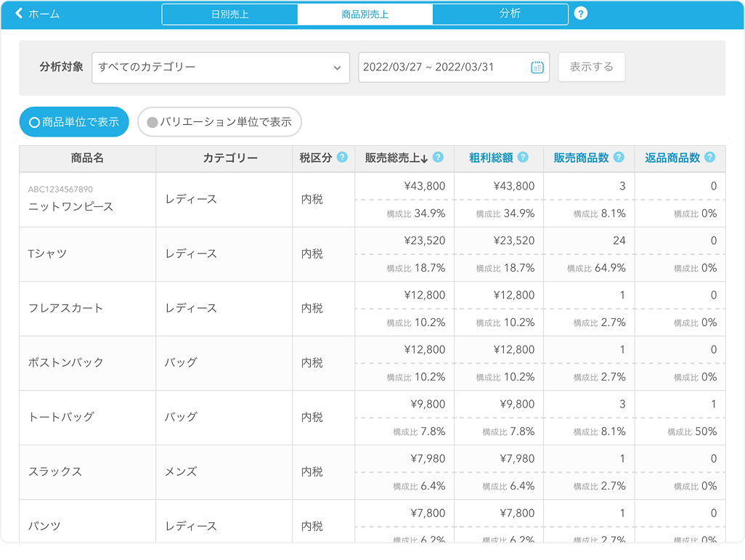Click the help icon next to 税区分
The image size is (745, 560).
[x=341, y=158]
